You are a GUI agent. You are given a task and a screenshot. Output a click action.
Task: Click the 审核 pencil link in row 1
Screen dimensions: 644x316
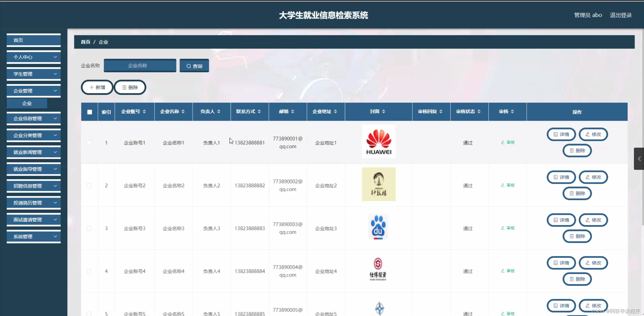click(508, 142)
